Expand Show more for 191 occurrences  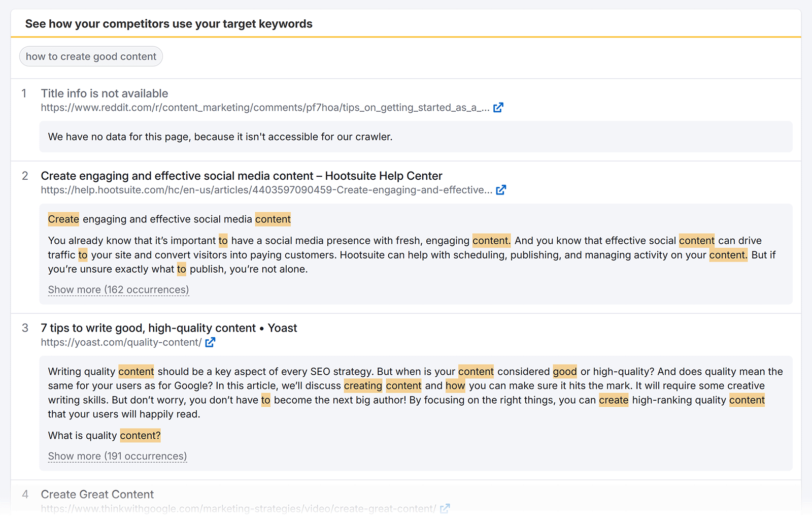coord(117,456)
